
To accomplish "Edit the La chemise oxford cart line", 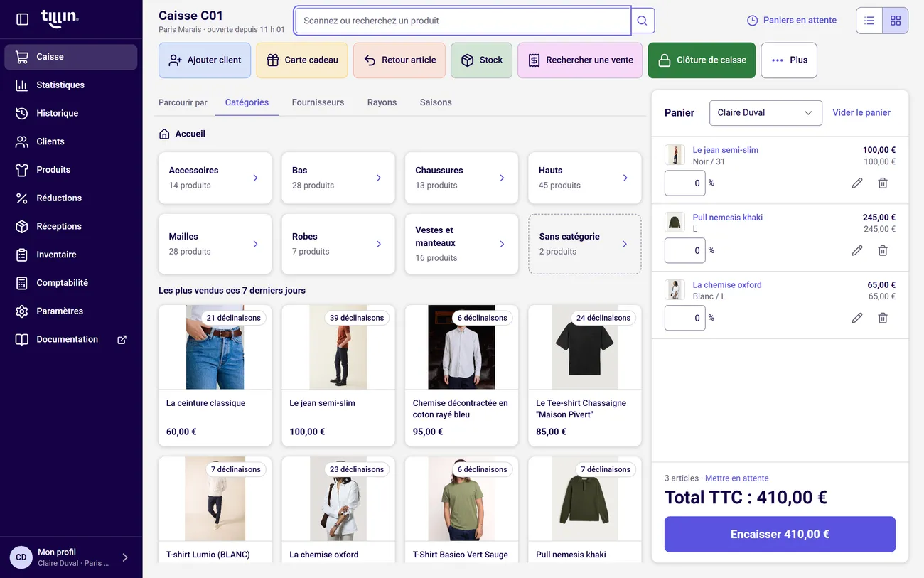I will coord(857,318).
